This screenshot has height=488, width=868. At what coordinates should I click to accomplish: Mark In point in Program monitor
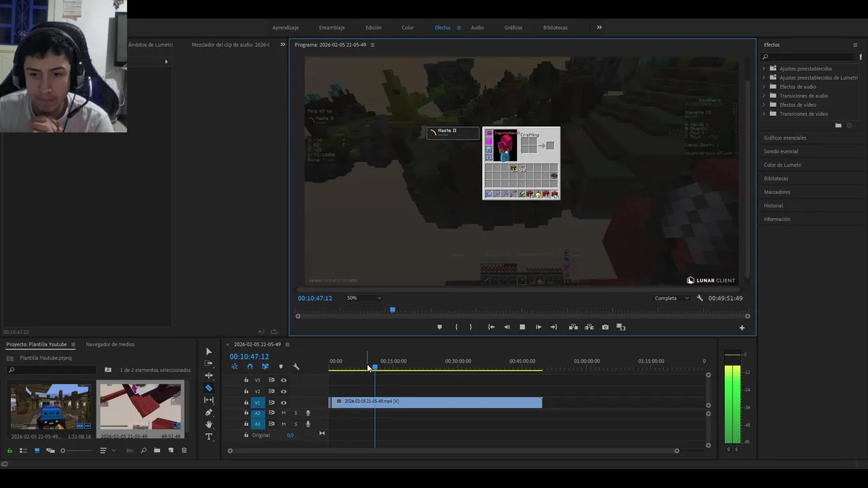(456, 327)
